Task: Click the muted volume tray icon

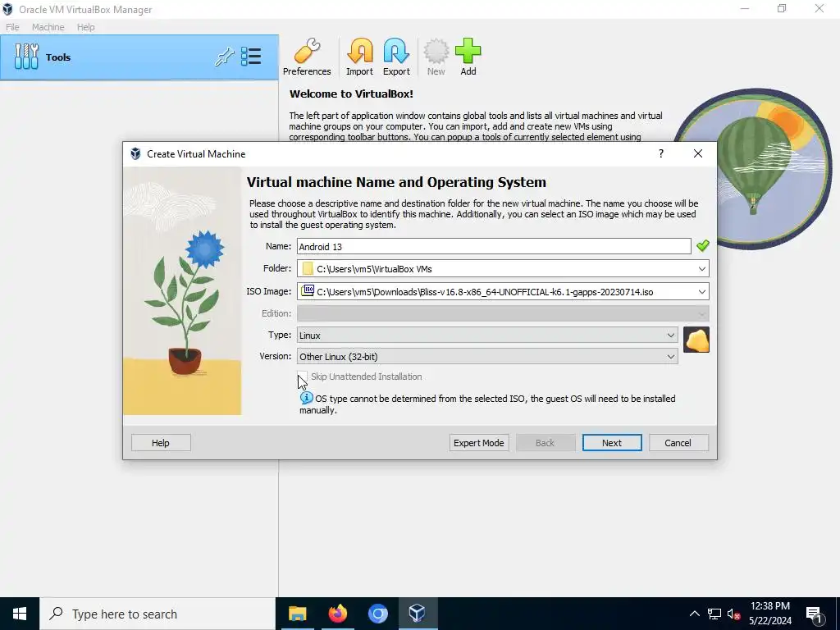Action: click(x=733, y=614)
